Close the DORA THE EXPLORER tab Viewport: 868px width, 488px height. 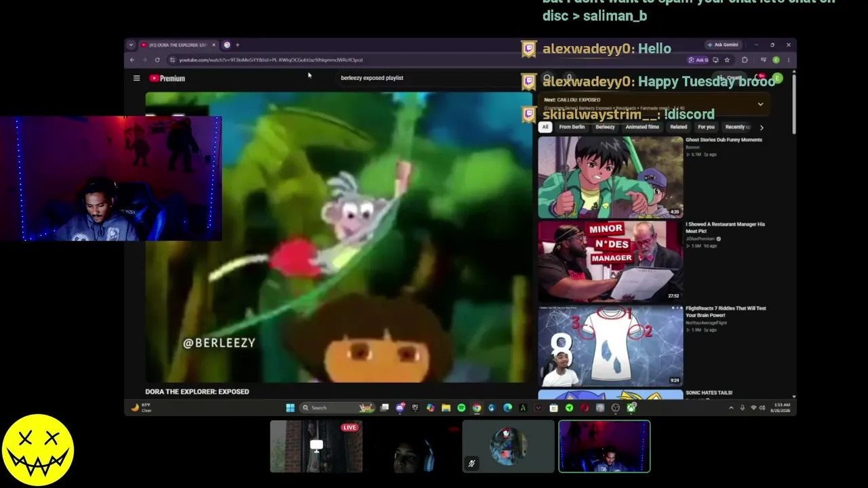coord(214,45)
